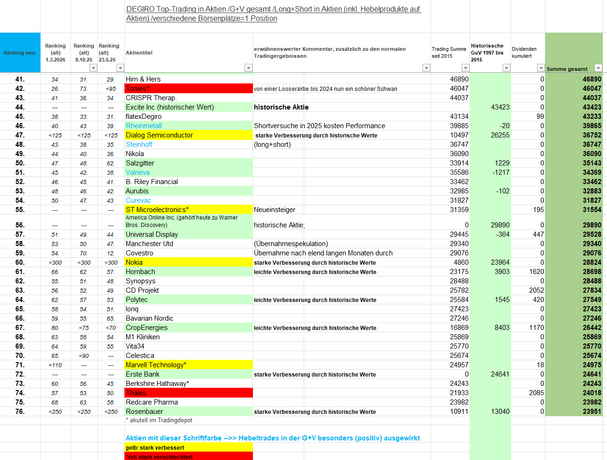Image resolution: width=607 pixels, height=460 pixels.
Task: Select the 'Aurubis' cell
Action: 189,191
